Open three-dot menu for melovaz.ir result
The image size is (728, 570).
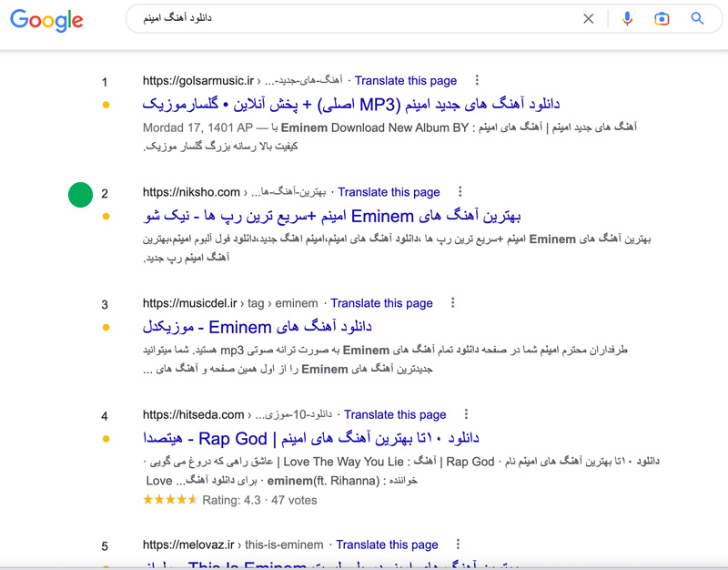pos(458,545)
